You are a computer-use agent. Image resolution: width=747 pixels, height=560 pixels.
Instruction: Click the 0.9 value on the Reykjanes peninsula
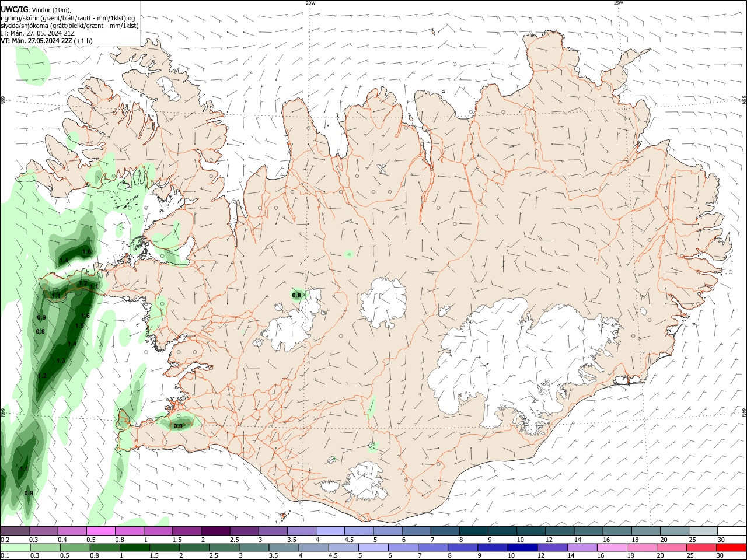[178, 426]
